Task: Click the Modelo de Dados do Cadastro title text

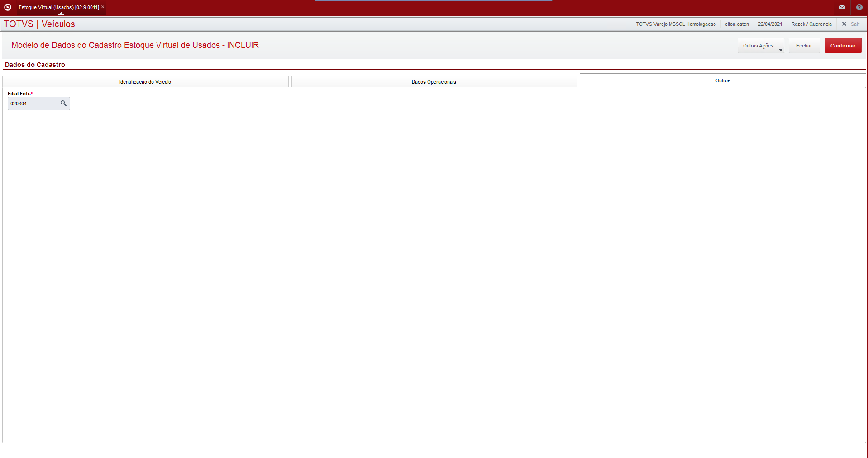Action: [x=135, y=45]
